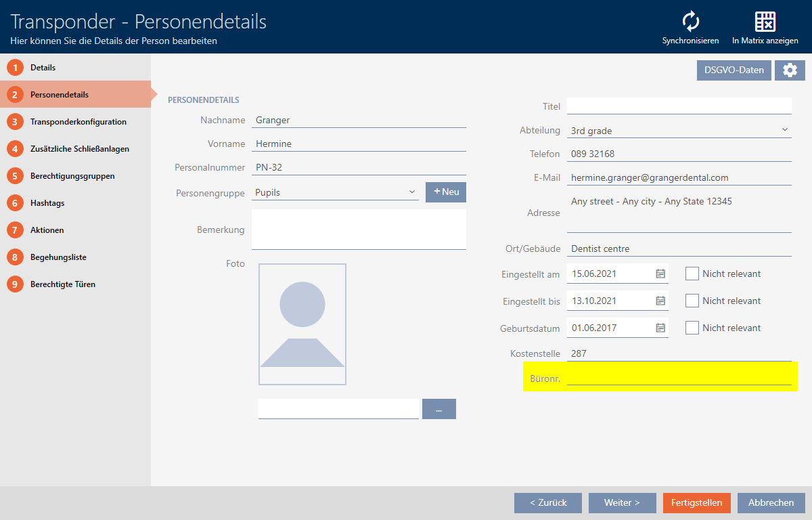Screen dimensions: 812x520
Task: Click the person photo placeholder
Action: 302,324
